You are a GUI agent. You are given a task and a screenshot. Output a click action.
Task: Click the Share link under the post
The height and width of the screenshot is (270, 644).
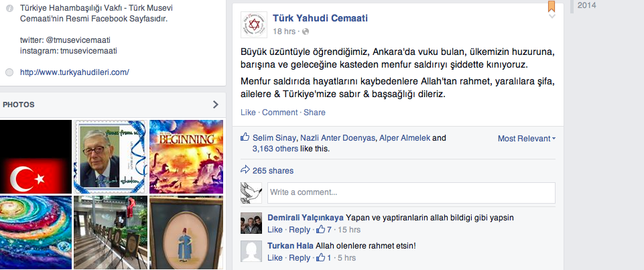click(314, 113)
